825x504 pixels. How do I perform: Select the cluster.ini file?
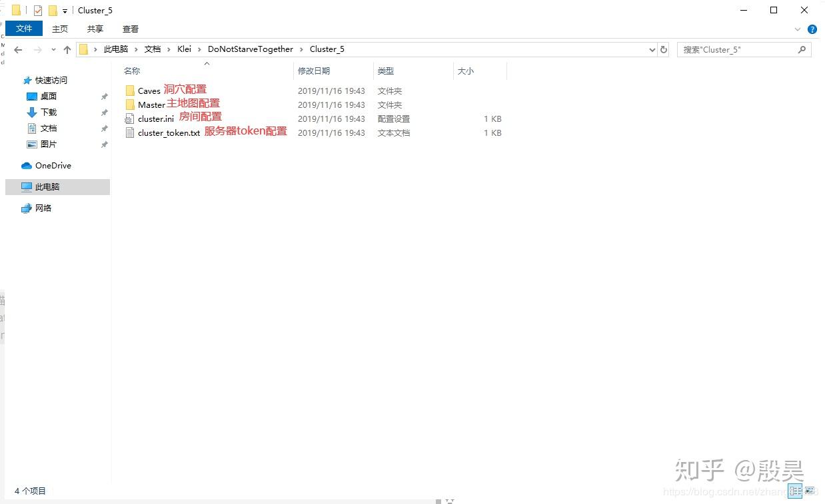point(156,119)
